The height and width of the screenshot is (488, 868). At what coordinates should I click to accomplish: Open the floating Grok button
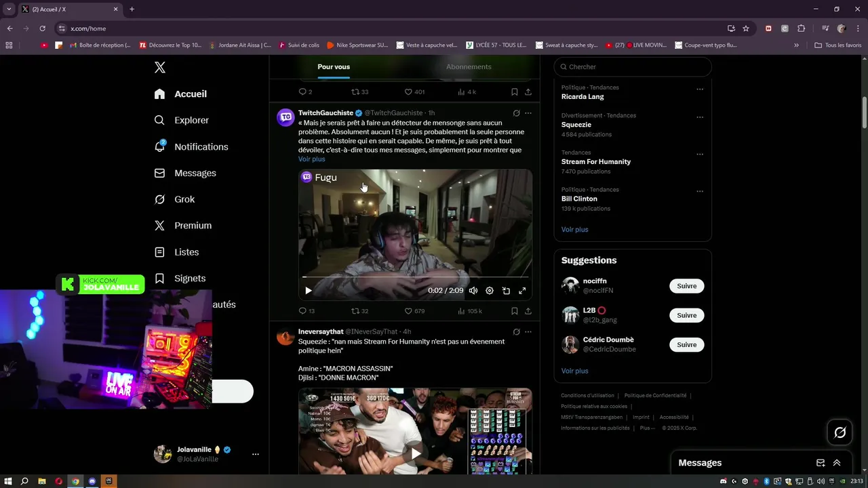coord(840,432)
